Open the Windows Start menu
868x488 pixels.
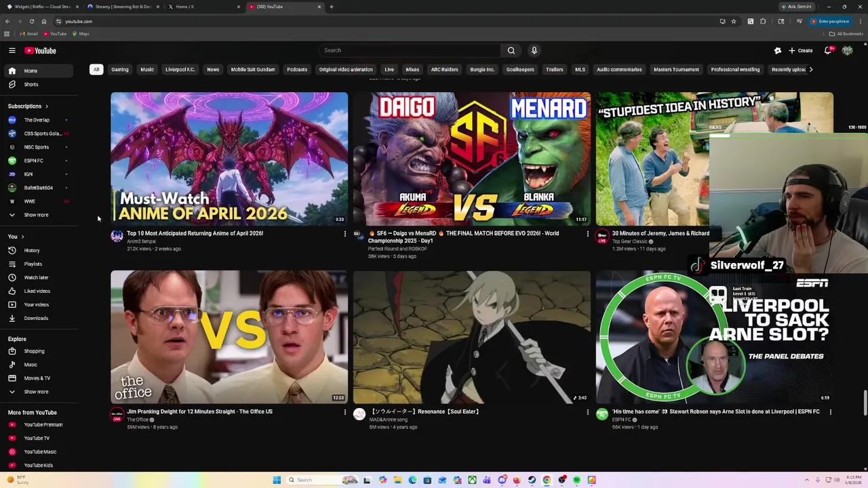pyautogui.click(x=277, y=480)
